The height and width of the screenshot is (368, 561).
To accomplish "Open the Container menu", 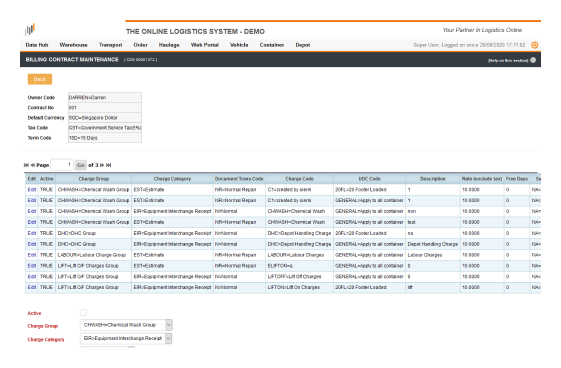I will click(x=272, y=45).
